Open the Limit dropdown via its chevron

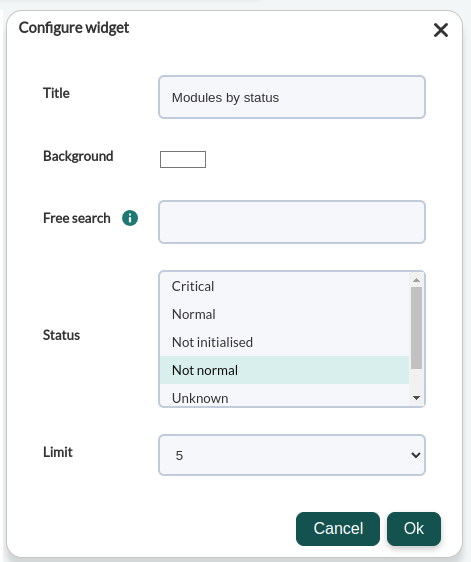(415, 455)
